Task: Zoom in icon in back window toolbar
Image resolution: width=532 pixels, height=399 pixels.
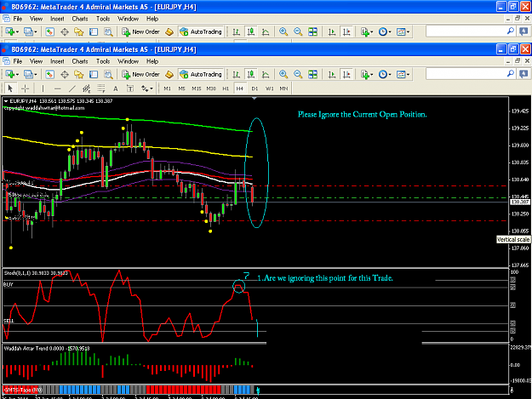Action: [283, 31]
